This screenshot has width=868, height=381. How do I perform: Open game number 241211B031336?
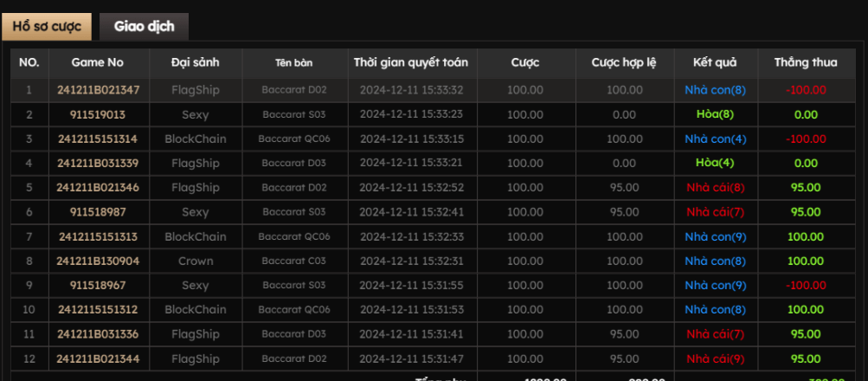tap(98, 333)
